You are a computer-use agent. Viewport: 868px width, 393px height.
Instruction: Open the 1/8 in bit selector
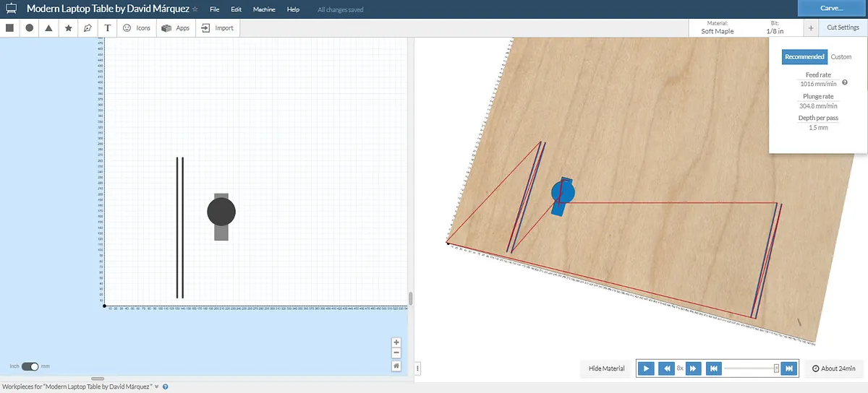(x=775, y=27)
